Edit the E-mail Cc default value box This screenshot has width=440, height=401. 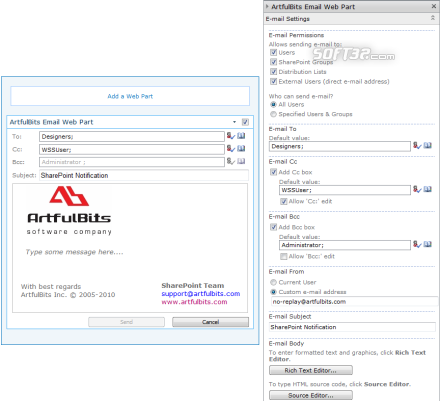click(345, 190)
